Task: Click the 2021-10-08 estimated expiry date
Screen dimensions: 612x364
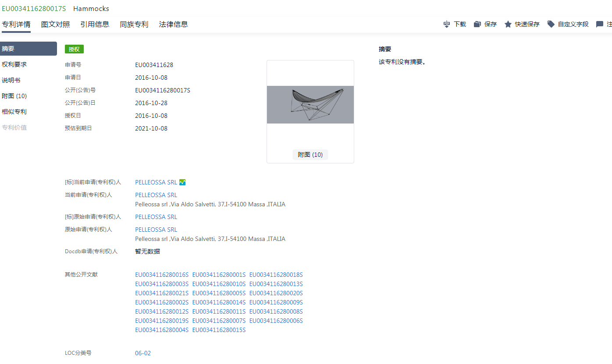Action: pos(151,128)
